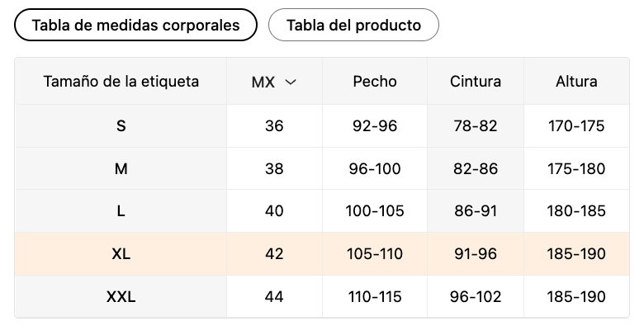Select the S size row label
Viewport: 644px width, 335px height.
click(121, 126)
